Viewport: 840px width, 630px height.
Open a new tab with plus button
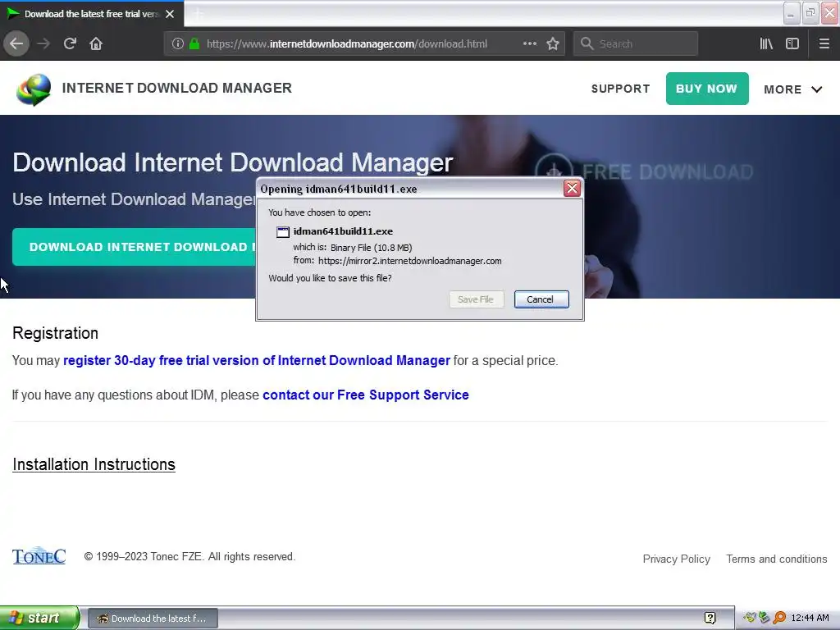198,14
